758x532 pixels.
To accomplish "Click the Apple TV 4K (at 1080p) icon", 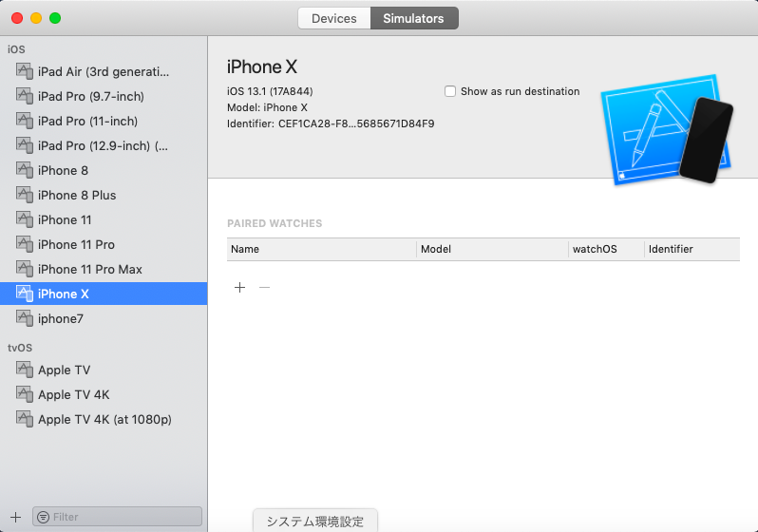I will (x=24, y=419).
